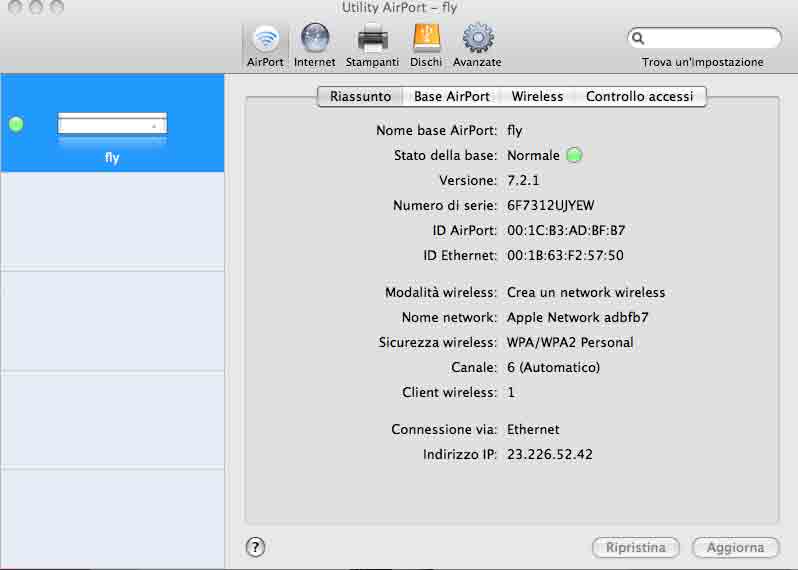Image resolution: width=798 pixels, height=570 pixels.
Task: Click the green status light beside fly in sidebar
Action: pyautogui.click(x=16, y=124)
